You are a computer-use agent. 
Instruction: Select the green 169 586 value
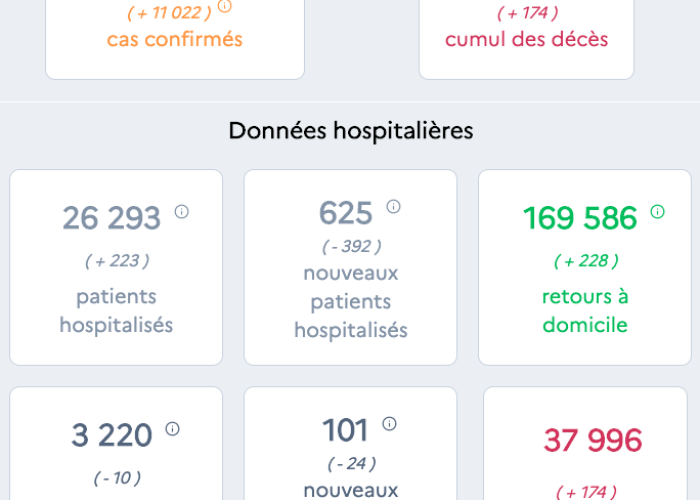pos(580,218)
